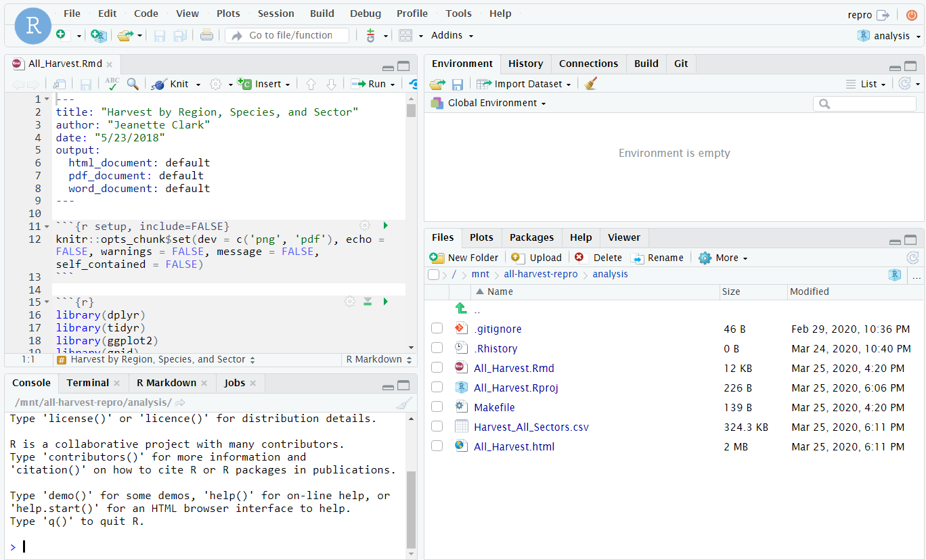Screen dimensions: 926x560
Task: Click the workspace panes grid icon
Action: click(405, 35)
